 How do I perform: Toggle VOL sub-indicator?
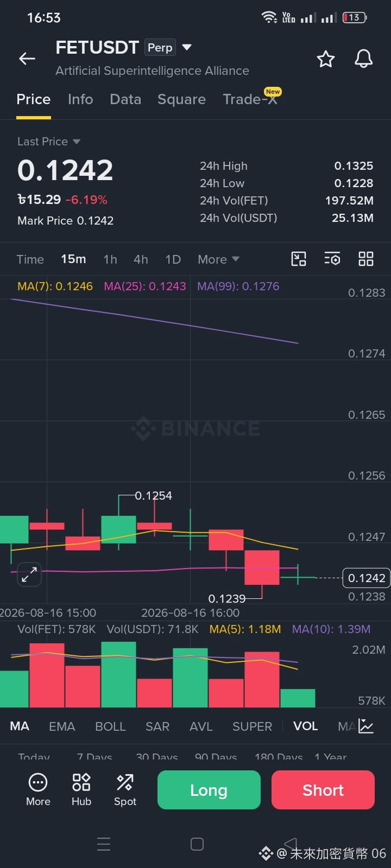[306, 726]
